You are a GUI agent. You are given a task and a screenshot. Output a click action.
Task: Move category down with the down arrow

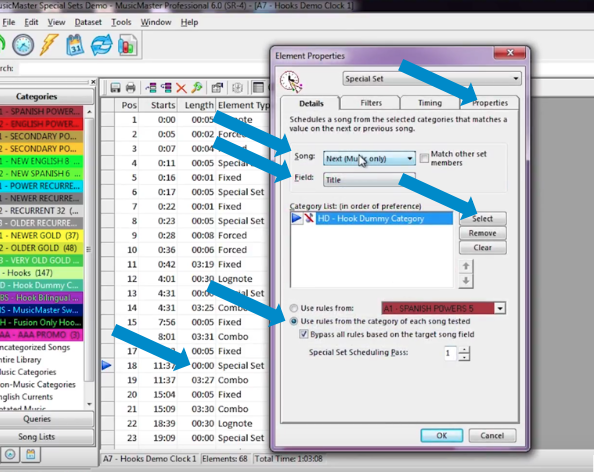click(466, 281)
